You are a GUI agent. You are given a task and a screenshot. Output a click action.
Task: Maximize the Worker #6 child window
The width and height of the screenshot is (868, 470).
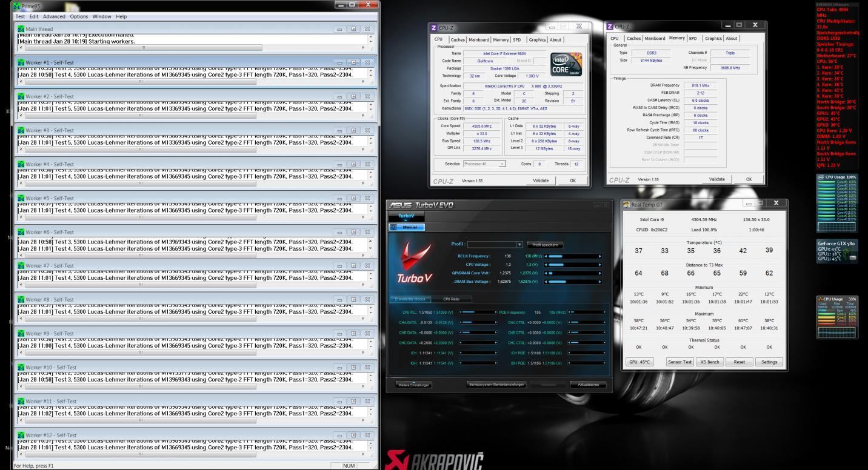[x=353, y=232]
